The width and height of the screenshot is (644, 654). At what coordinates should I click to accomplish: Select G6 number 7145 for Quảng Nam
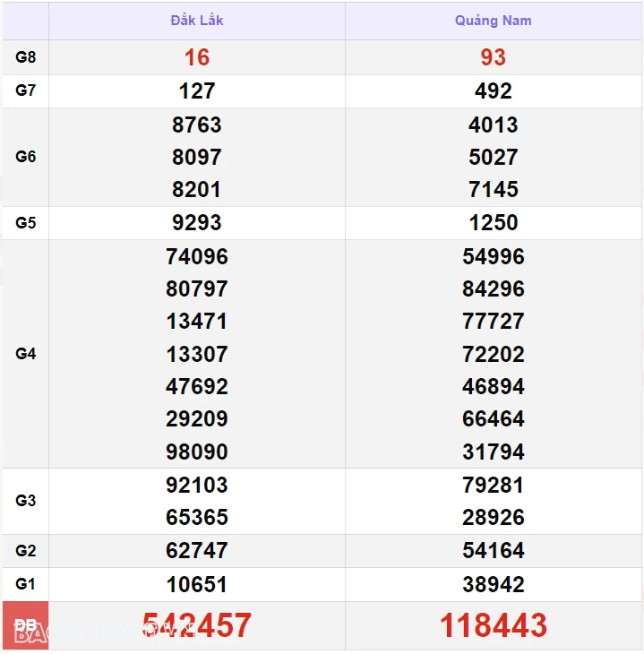[493, 189]
